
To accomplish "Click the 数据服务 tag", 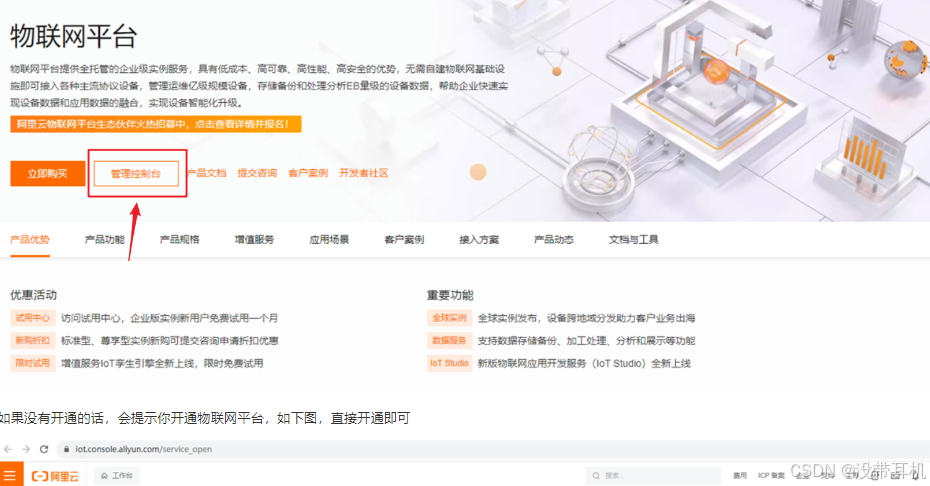I will click(x=450, y=341).
